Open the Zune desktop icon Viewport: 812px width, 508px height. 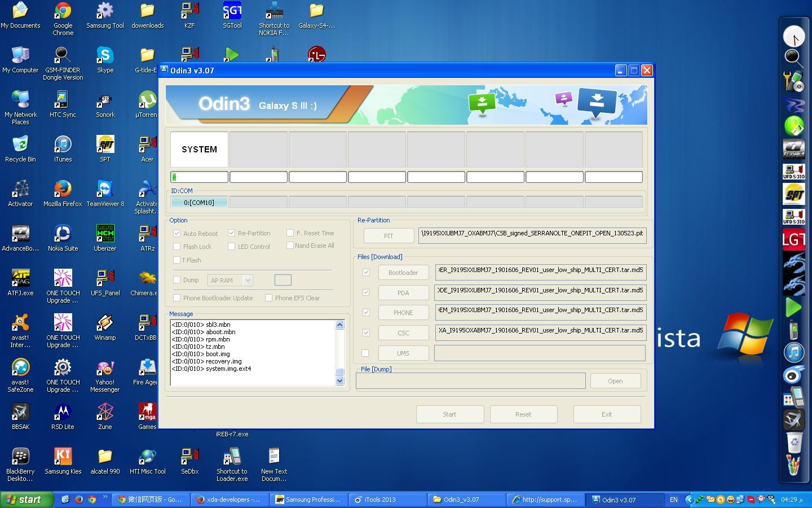pyautogui.click(x=105, y=417)
